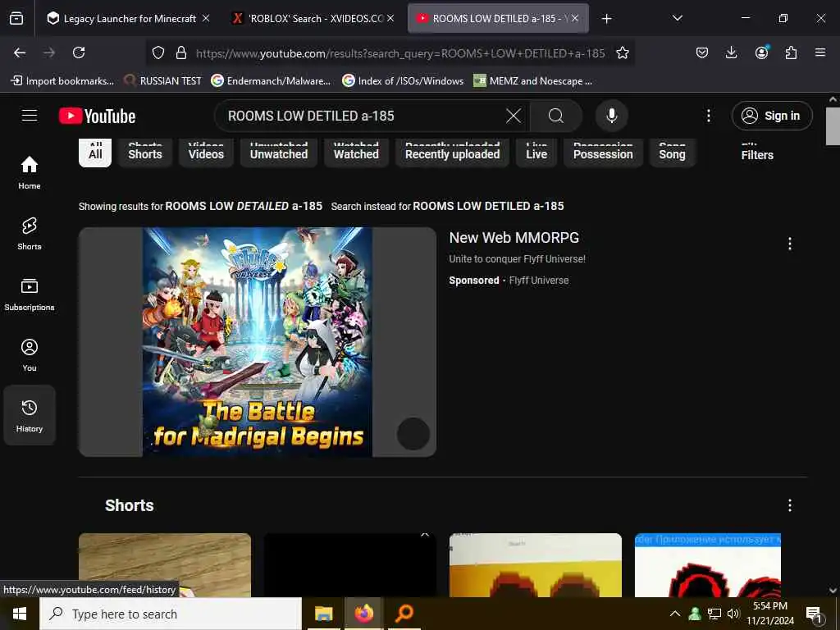Select the Song filter chip
Screen dimensions: 840x630
(673, 153)
